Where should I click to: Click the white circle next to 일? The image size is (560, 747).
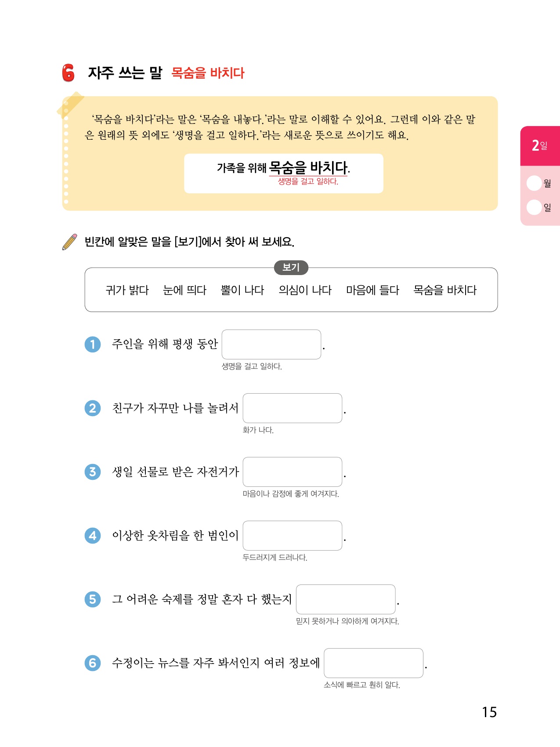534,207
